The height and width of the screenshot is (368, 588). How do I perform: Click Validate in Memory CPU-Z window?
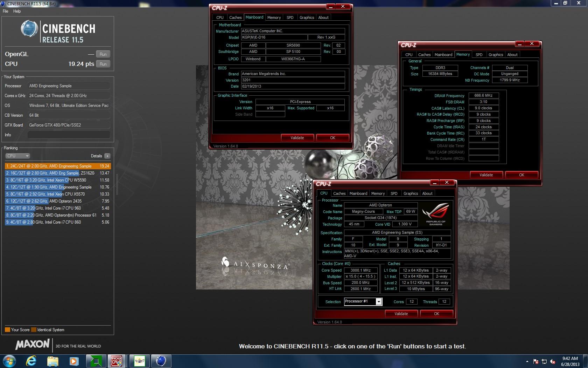pyautogui.click(x=486, y=175)
